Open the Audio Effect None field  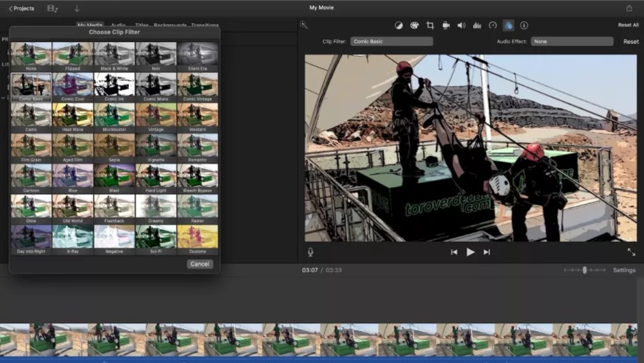click(572, 41)
